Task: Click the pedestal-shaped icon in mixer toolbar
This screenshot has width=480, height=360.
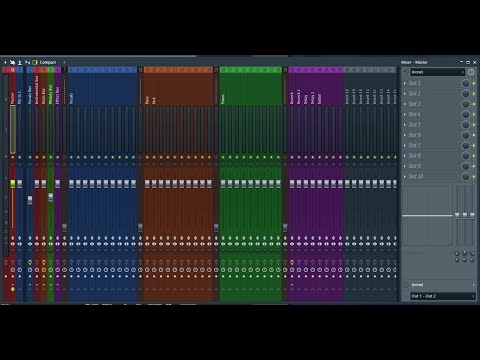Action: 20,62
